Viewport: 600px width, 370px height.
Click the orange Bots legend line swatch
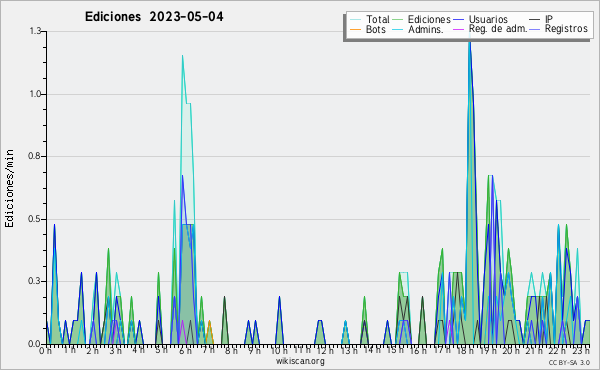355,29
